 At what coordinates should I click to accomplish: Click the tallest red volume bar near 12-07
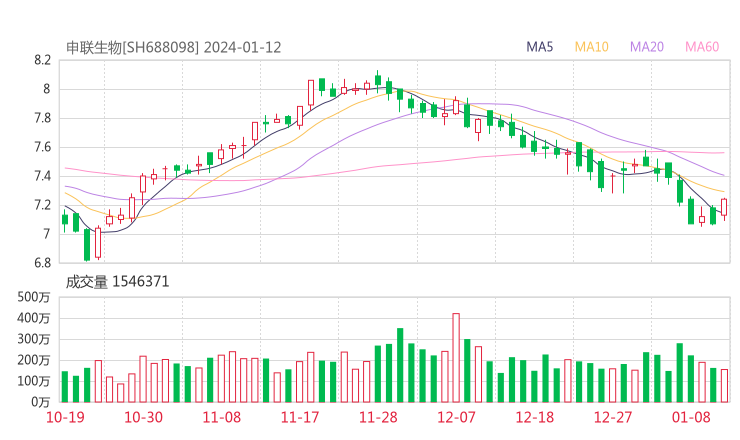tap(456, 358)
